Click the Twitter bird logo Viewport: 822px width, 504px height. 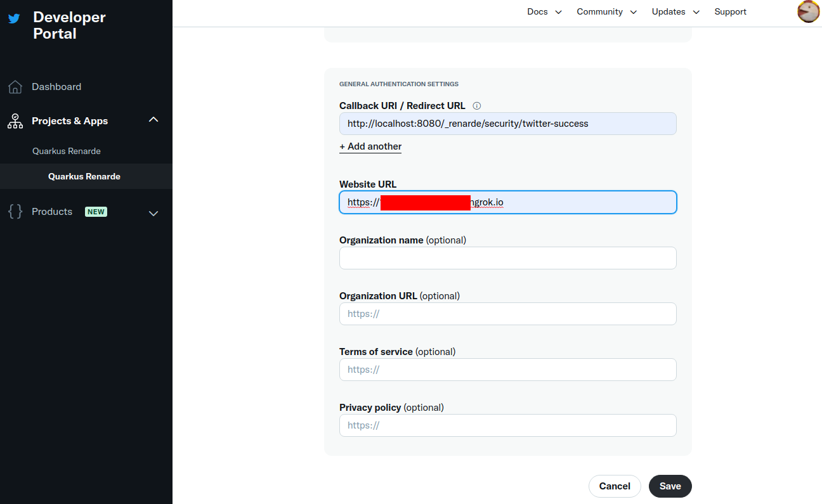point(14,18)
